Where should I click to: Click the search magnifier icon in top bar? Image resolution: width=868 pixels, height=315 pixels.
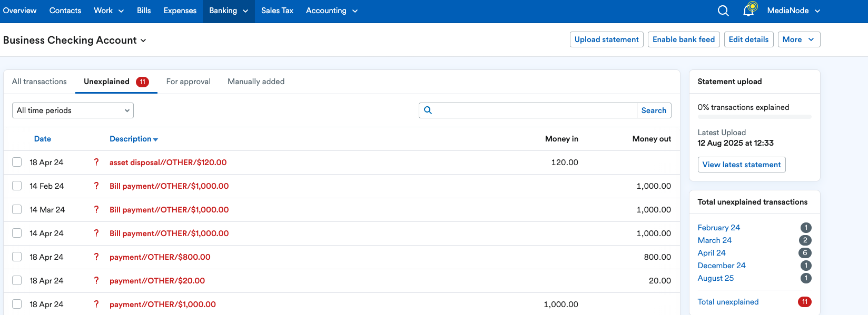(723, 11)
